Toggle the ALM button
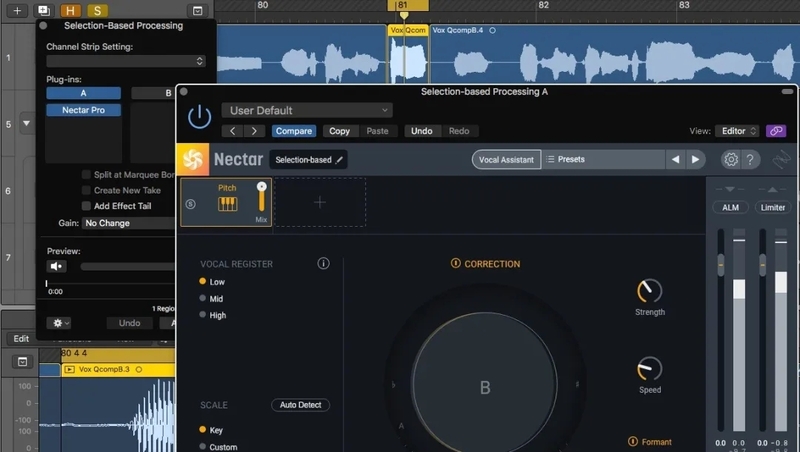This screenshot has width=800, height=452. 730,208
